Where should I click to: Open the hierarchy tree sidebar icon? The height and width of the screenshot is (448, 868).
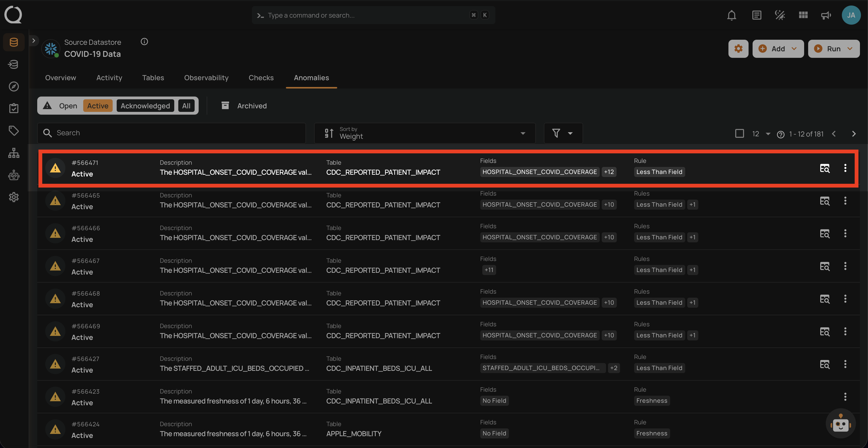(x=14, y=153)
